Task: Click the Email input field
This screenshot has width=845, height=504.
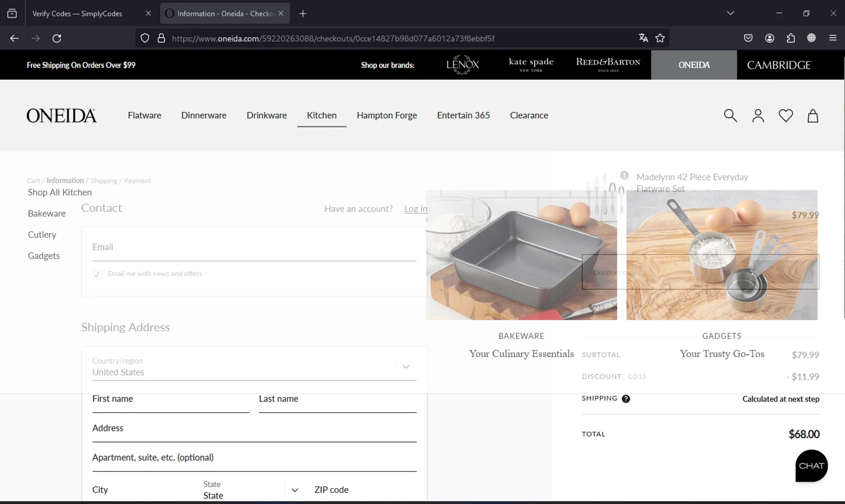Action: click(x=253, y=247)
